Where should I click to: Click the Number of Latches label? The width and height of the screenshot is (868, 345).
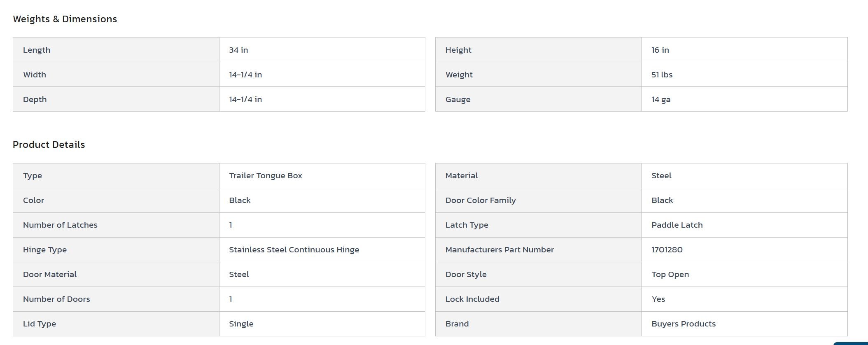coord(60,225)
